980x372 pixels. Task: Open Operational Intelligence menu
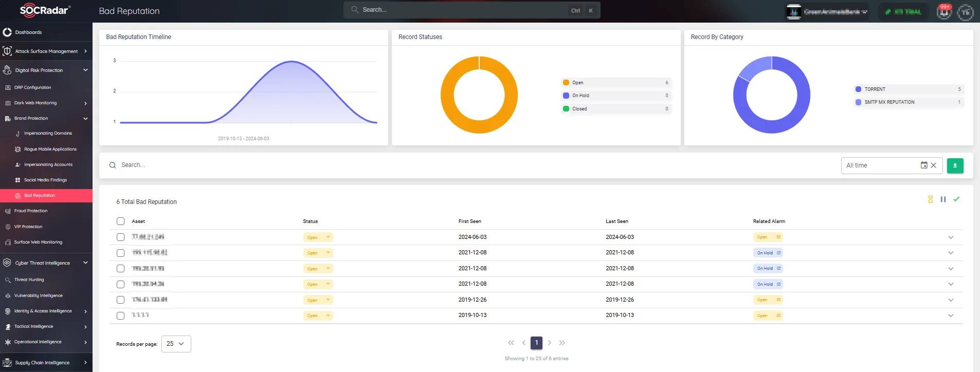coord(46,342)
